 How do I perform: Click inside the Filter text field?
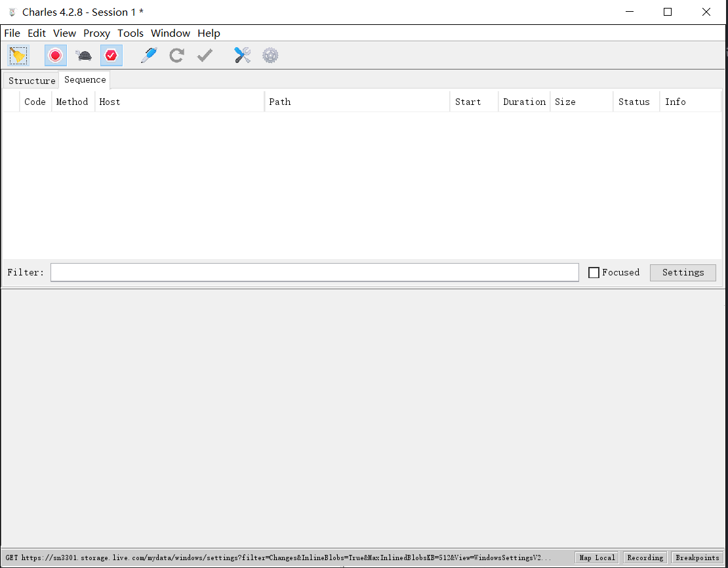coord(315,273)
